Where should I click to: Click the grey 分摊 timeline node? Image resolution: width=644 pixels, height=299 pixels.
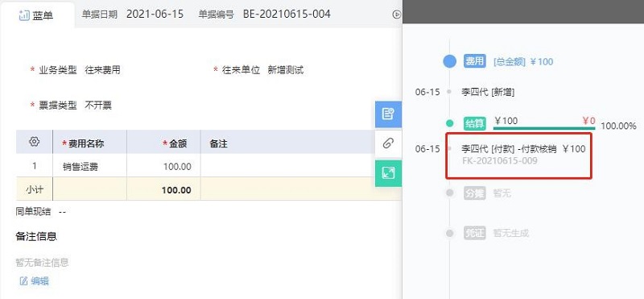(450, 193)
